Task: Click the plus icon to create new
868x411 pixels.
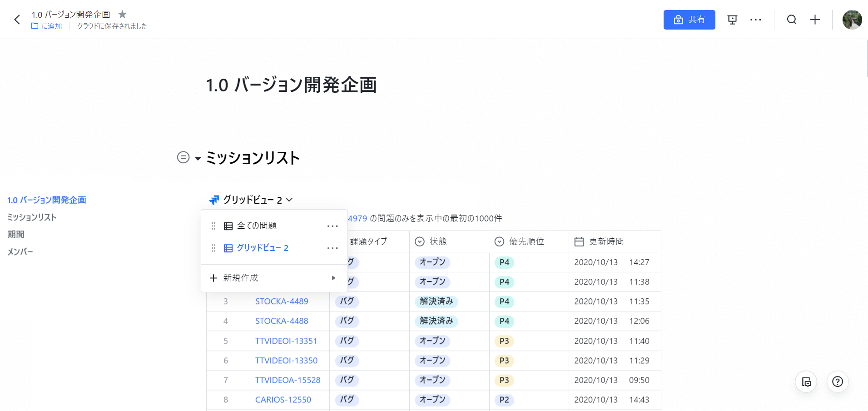Action: click(815, 20)
